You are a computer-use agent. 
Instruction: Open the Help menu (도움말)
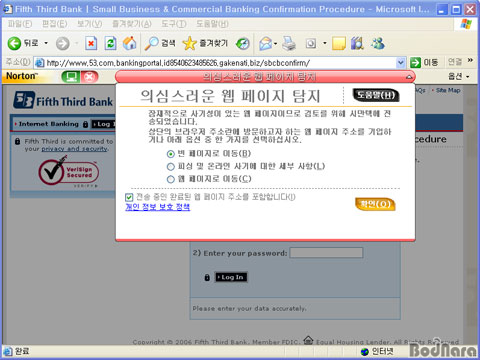[x=212, y=24]
